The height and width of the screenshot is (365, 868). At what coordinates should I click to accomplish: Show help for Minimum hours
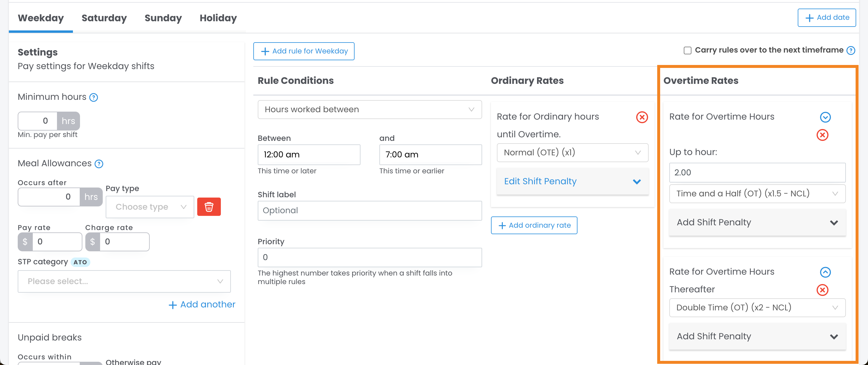click(x=93, y=97)
